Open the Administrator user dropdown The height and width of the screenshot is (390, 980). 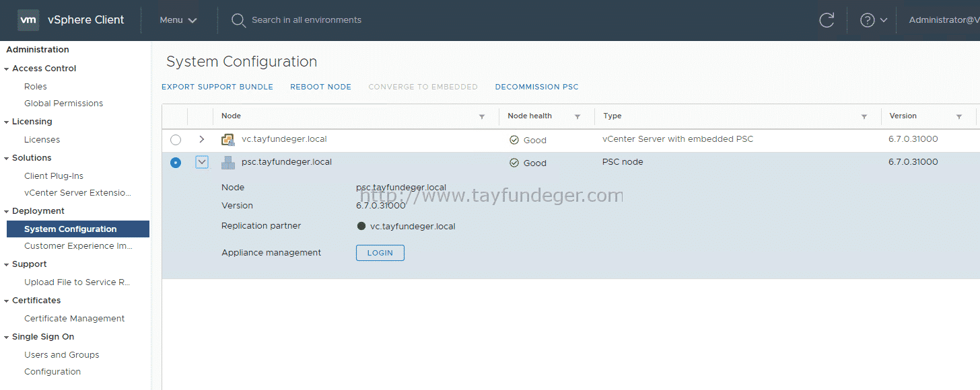click(x=944, y=20)
